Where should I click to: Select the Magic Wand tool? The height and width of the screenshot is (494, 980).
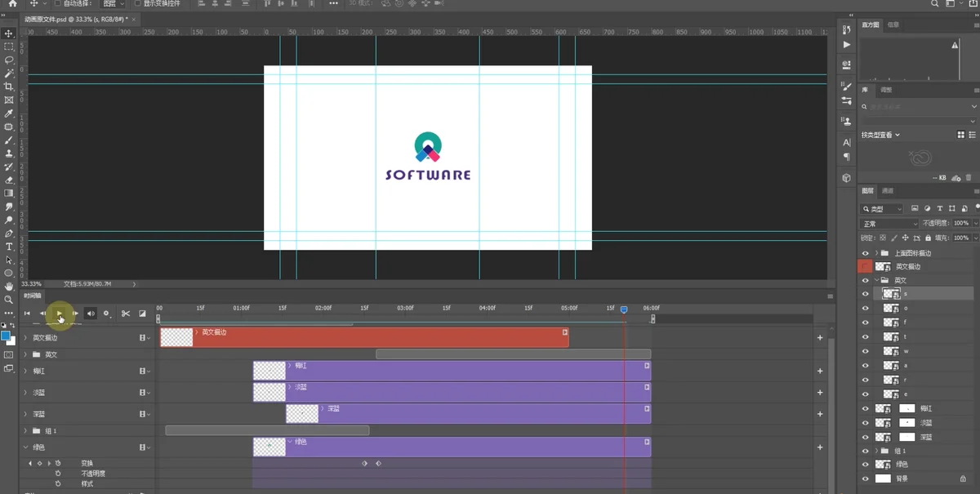[9, 73]
